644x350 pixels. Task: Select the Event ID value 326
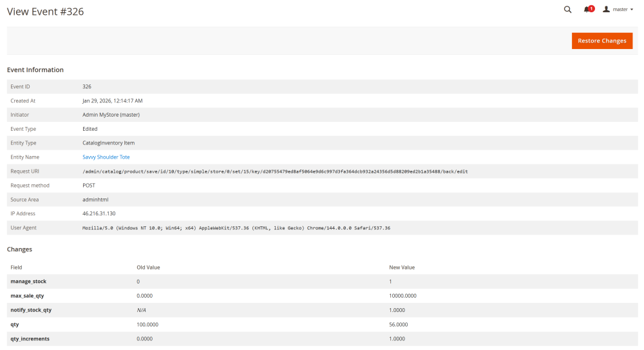[x=87, y=86]
